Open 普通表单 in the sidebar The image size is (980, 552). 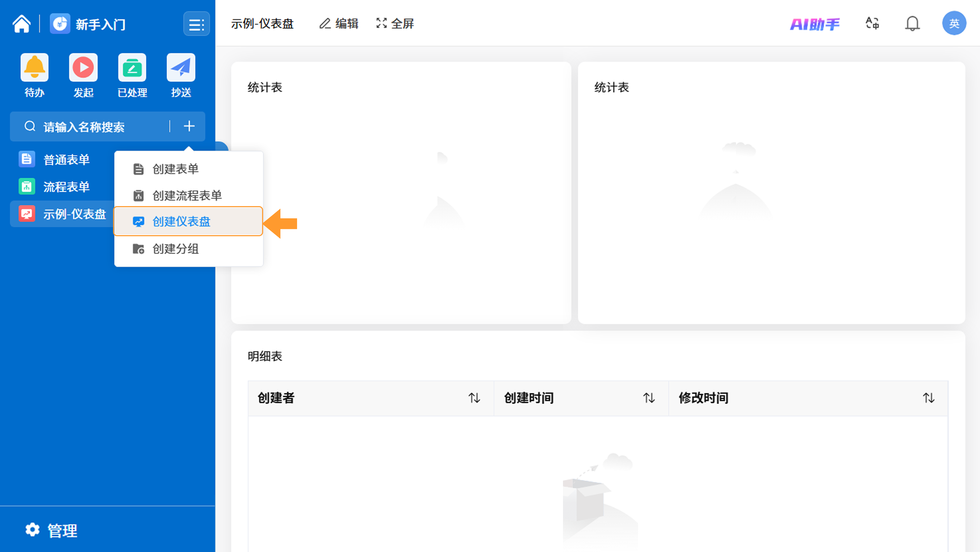tap(67, 159)
